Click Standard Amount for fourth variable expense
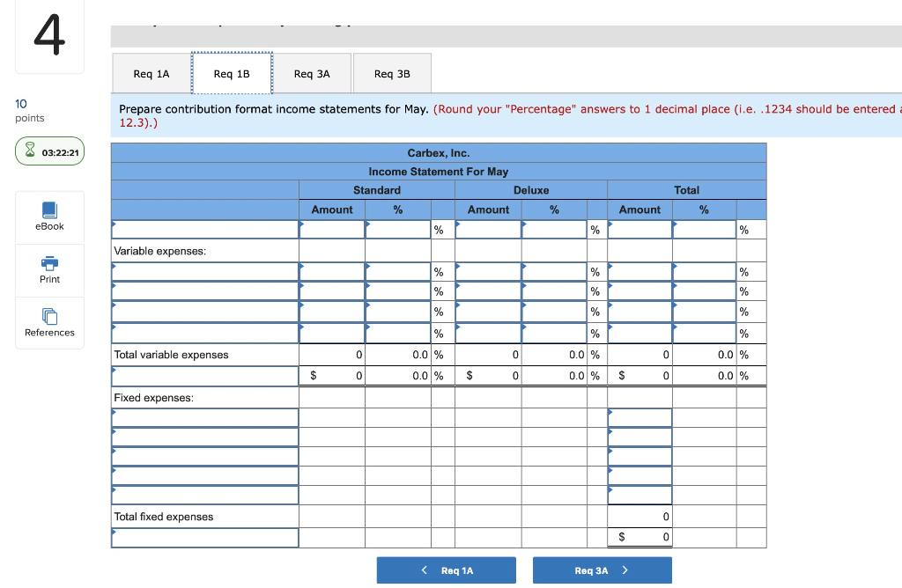Screen dimensions: 902x588 pyautogui.click(x=332, y=334)
